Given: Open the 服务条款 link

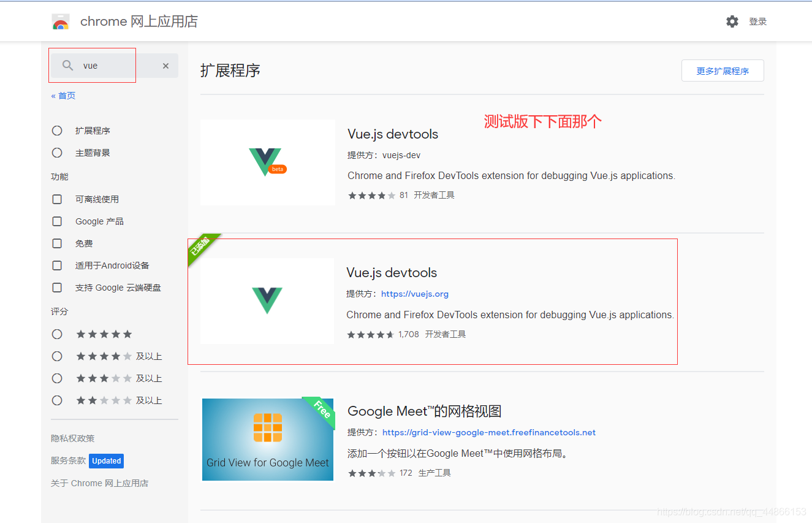Looking at the screenshot, I should click(68, 460).
